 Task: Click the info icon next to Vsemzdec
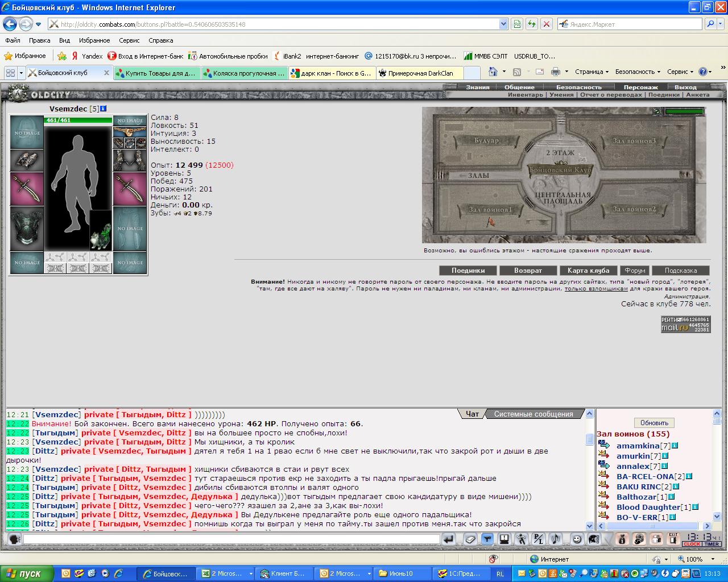click(103, 109)
